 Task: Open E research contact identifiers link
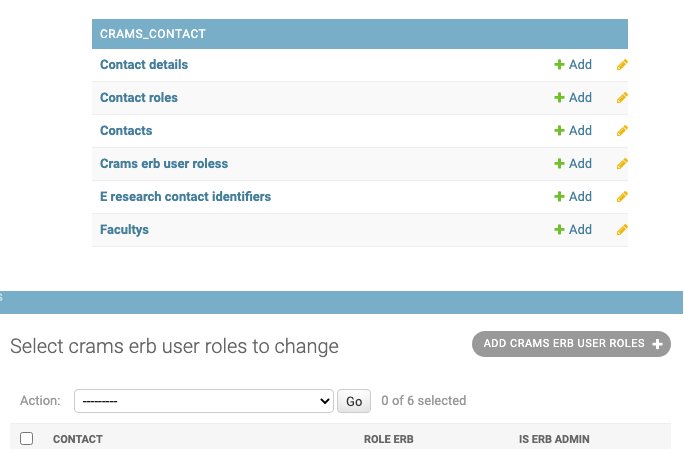coord(185,197)
